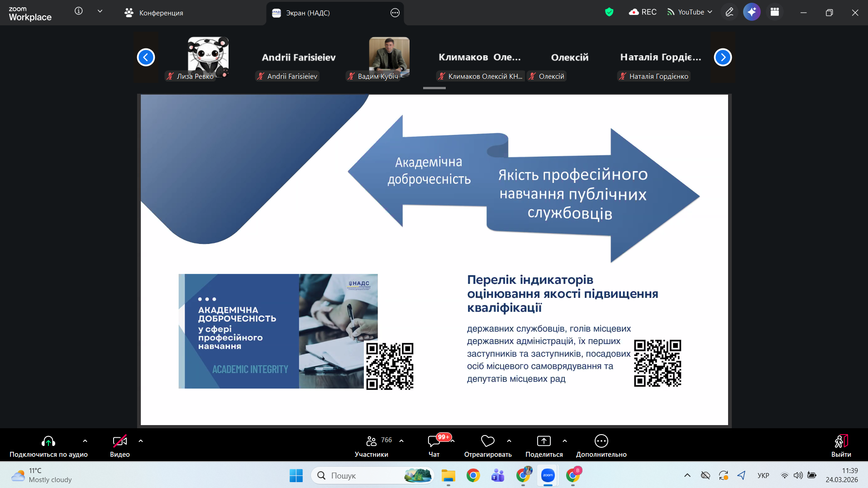The width and height of the screenshot is (868, 488).
Task: Open the Дополнительно more options menu
Action: (601, 445)
